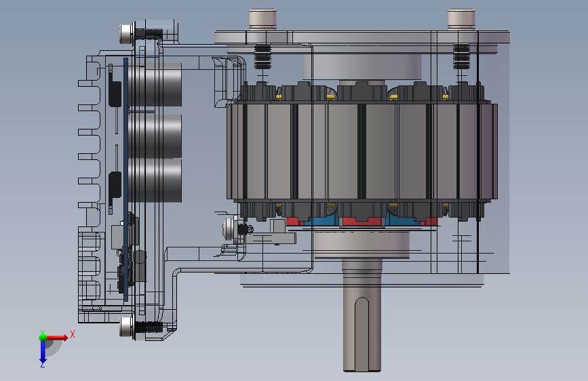
Task: Select the upper-left controller housing bolt head
Action: click(x=127, y=34)
